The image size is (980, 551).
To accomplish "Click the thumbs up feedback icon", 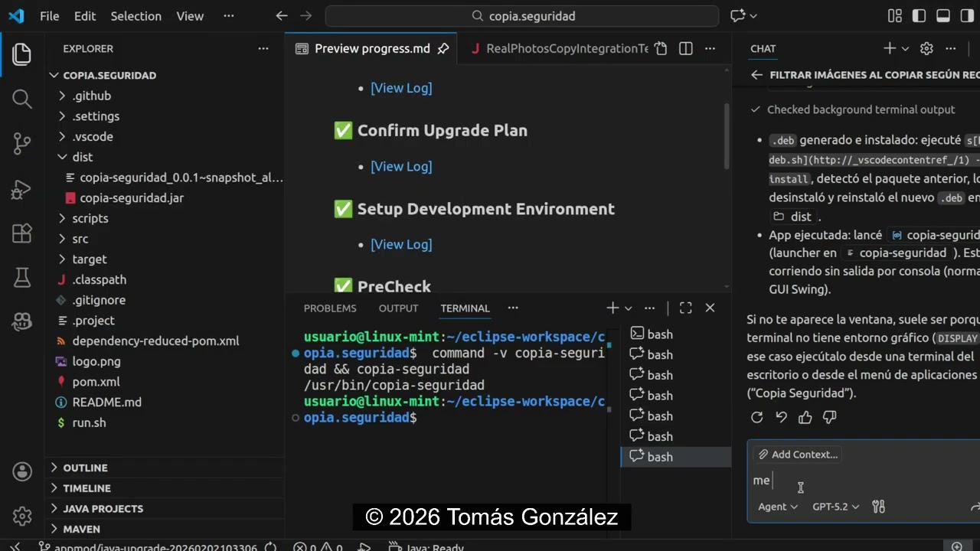I will (805, 417).
